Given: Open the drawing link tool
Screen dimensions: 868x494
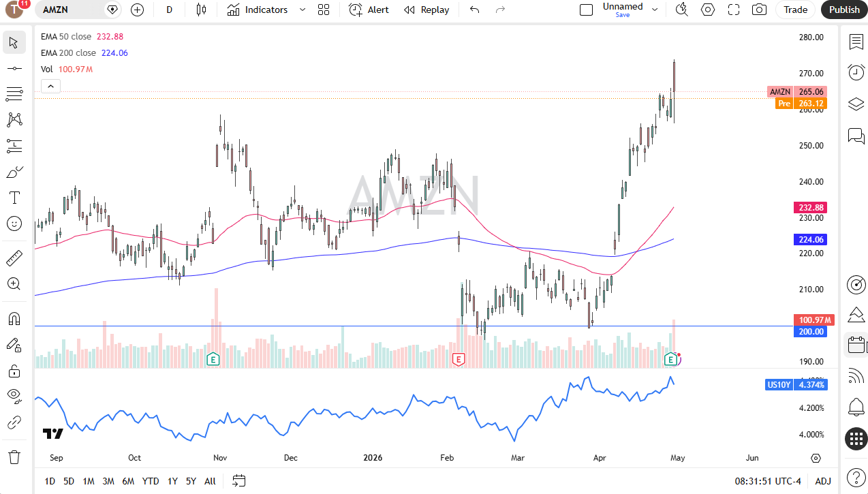Looking at the screenshot, I should pos(14,422).
